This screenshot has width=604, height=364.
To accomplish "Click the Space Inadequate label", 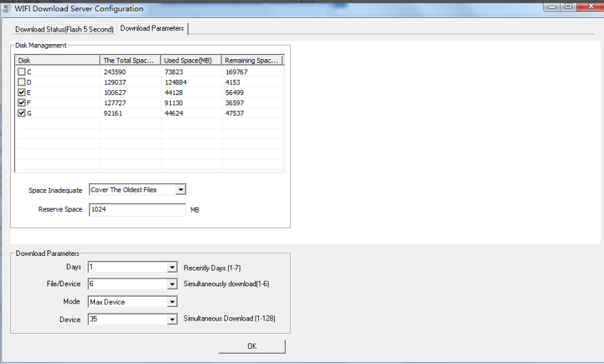I will click(56, 191).
